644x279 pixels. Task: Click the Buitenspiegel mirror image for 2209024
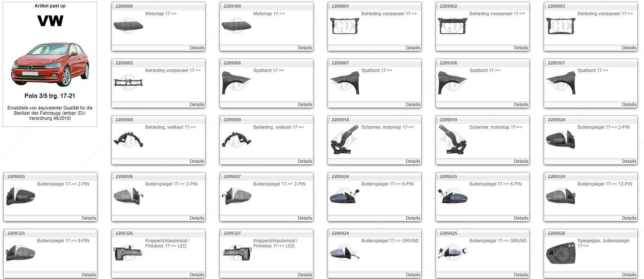[560, 140]
